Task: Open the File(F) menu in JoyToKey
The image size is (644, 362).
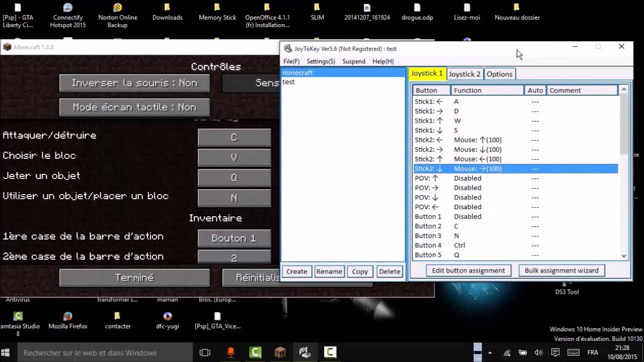Action: coord(291,61)
